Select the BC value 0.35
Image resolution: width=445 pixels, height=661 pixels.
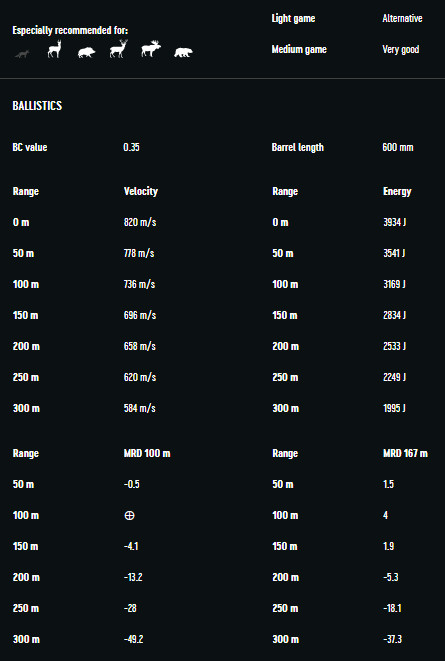[131, 147]
